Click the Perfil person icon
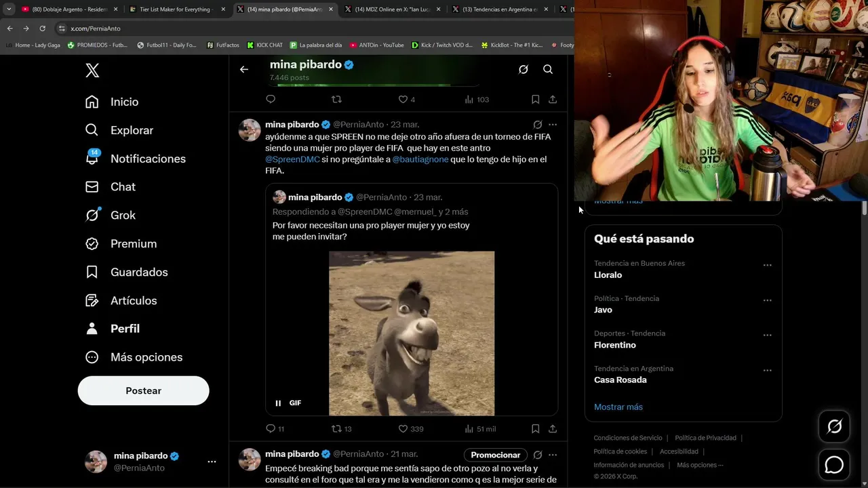868x488 pixels. coord(92,329)
